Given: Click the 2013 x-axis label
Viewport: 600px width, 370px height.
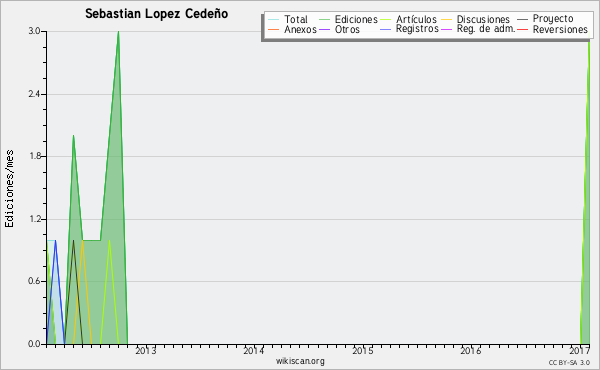Looking at the screenshot, I should pyautogui.click(x=145, y=351).
